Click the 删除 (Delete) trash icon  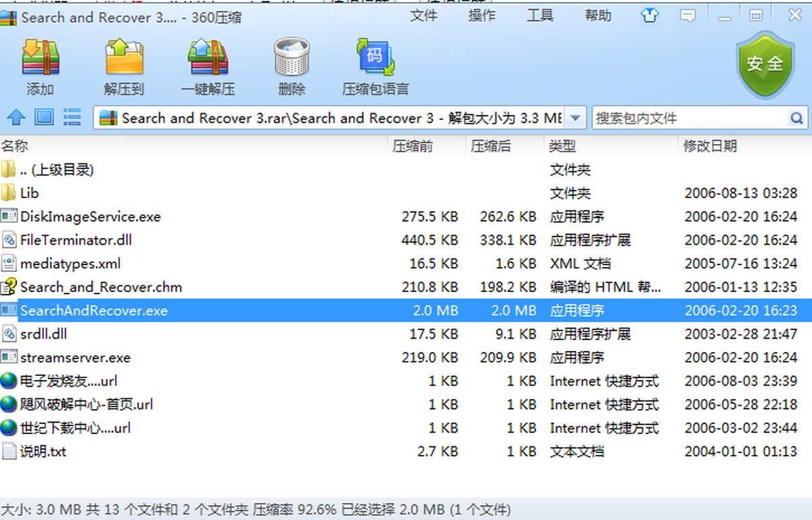[292, 57]
